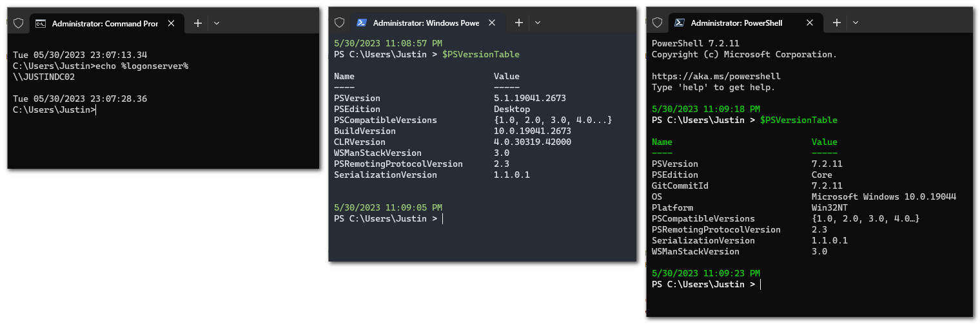Click the CLRVersion row name
Viewport: 980px width, 324px height.
(360, 142)
